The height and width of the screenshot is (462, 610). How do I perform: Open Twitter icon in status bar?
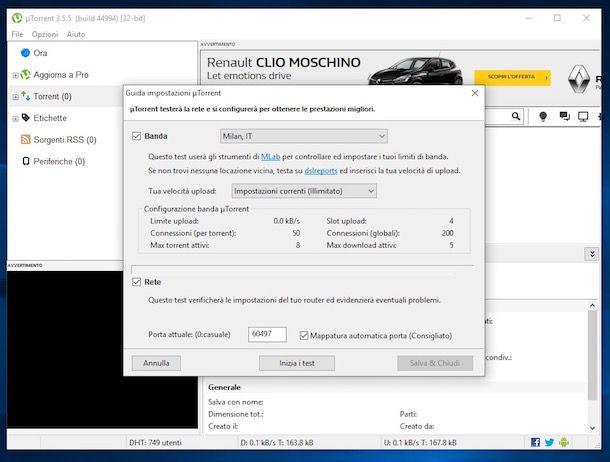[x=549, y=442]
